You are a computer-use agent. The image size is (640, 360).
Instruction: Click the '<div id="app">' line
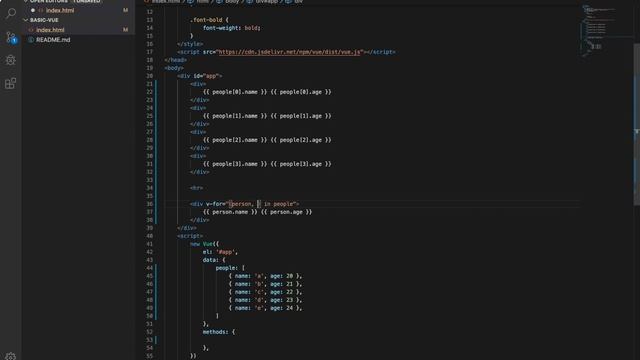coord(200,76)
